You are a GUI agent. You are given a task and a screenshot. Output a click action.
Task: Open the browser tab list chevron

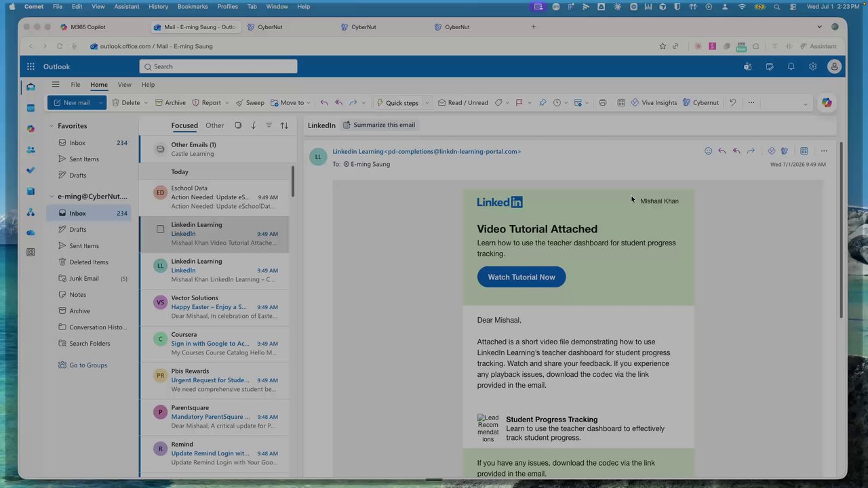tap(819, 27)
